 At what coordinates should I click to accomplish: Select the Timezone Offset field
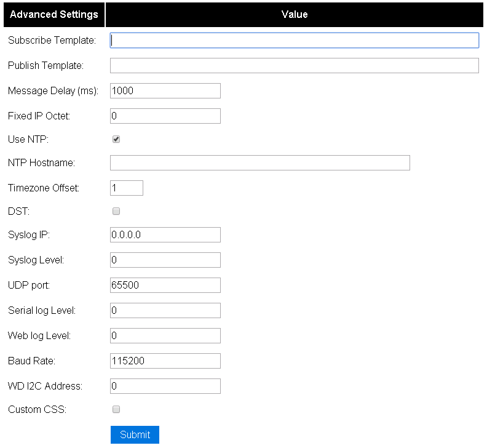click(127, 188)
